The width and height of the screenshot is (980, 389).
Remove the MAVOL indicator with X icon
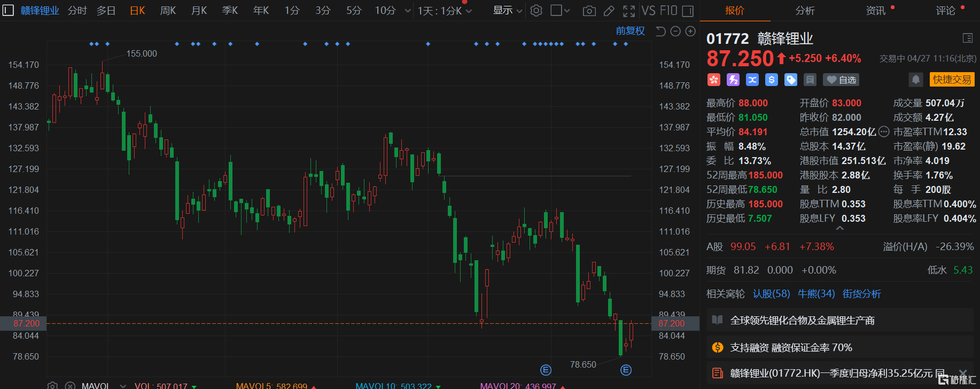click(70, 385)
